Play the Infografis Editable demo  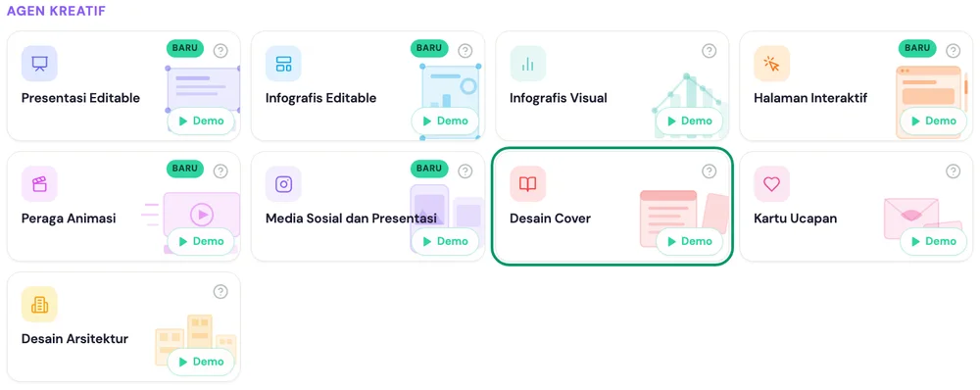pyautogui.click(x=445, y=122)
